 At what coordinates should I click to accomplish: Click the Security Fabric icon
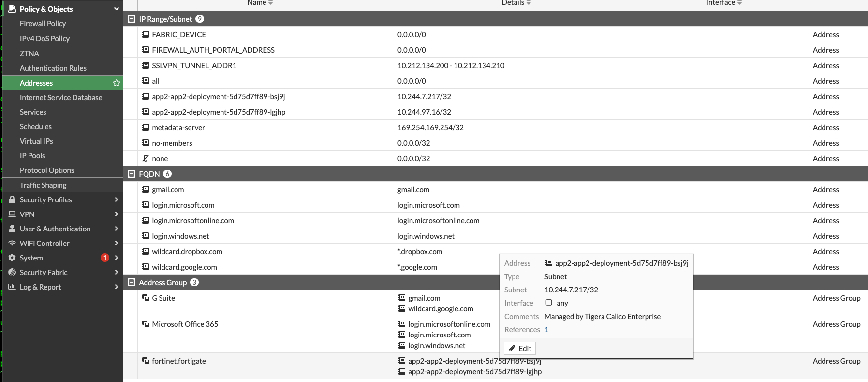[12, 272]
